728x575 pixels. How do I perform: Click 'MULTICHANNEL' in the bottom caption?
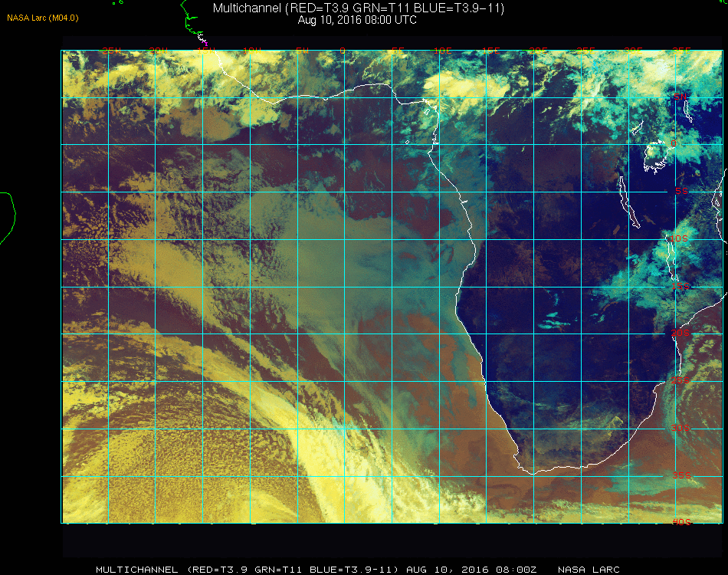click(x=137, y=570)
